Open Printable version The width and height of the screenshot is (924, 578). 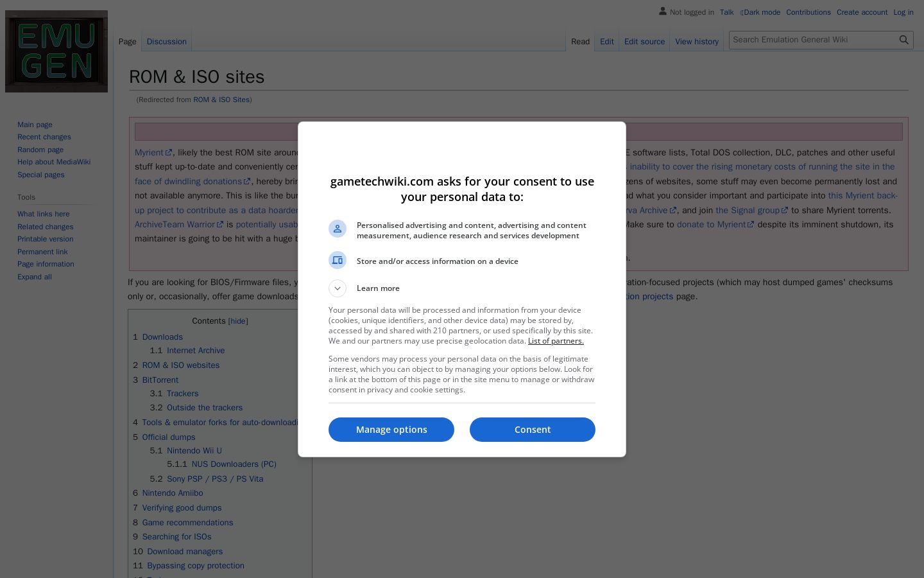coord(46,239)
